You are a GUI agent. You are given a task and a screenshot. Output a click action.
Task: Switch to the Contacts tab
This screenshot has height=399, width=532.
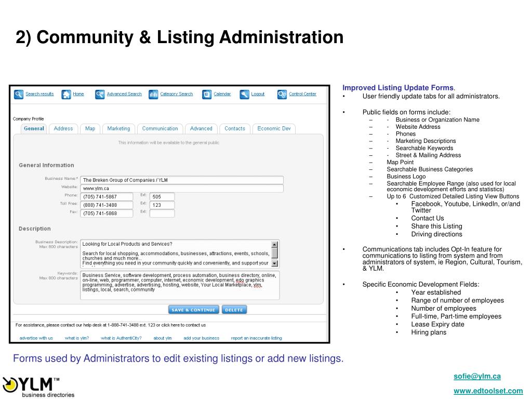235,129
